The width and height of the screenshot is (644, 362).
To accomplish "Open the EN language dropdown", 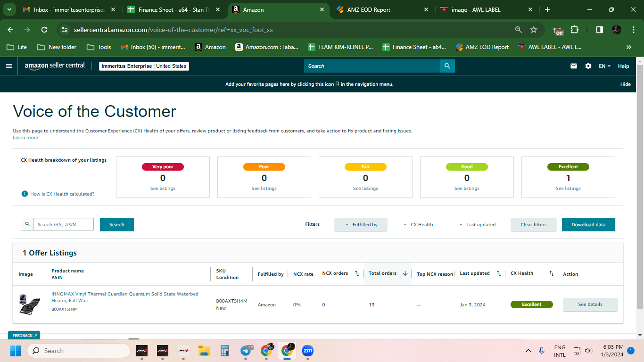I will point(605,66).
